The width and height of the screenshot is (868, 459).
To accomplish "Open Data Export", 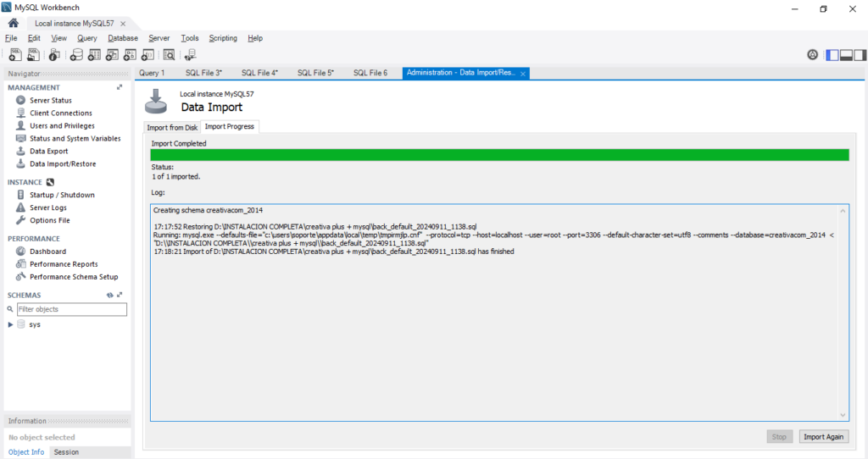I will pos(48,151).
